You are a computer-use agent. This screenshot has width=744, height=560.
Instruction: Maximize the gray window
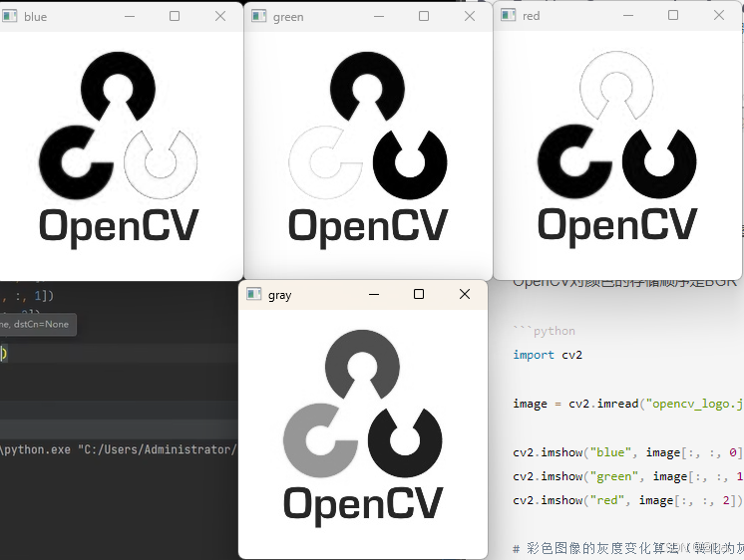(x=419, y=295)
